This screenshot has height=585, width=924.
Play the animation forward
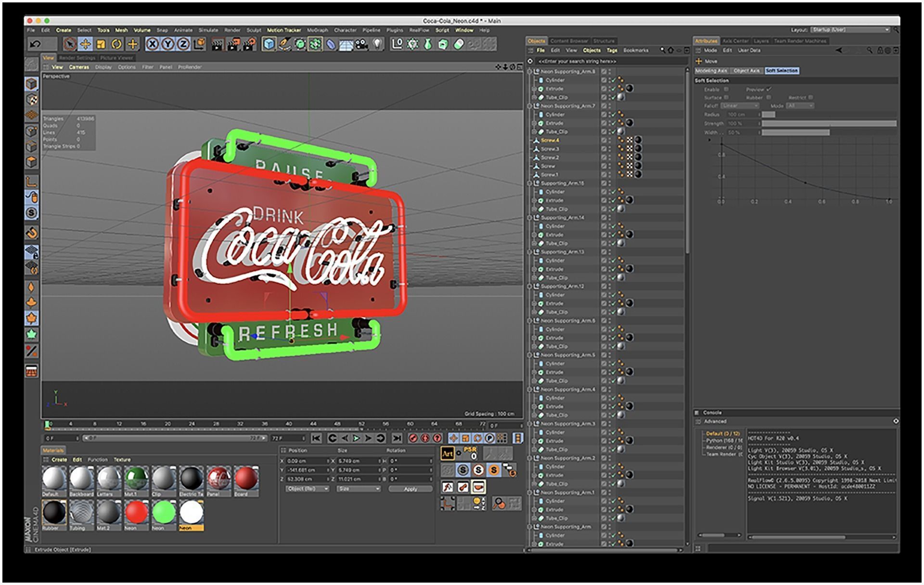coord(356,438)
